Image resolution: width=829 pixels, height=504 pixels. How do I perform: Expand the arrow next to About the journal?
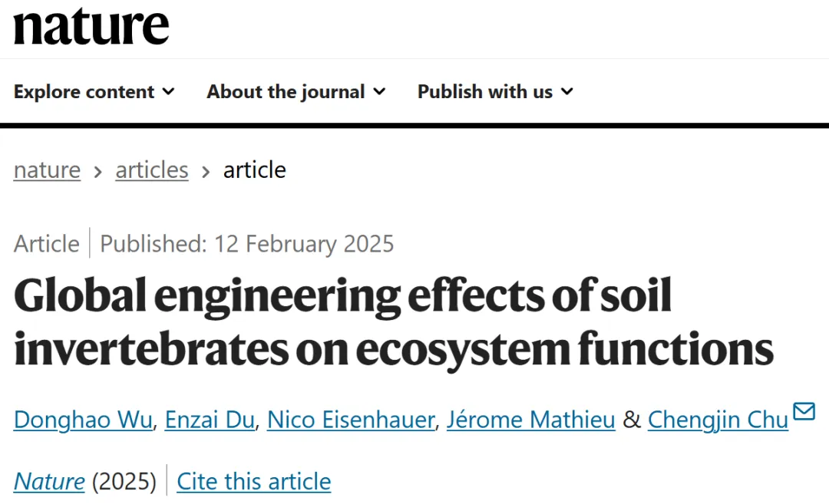[379, 92]
